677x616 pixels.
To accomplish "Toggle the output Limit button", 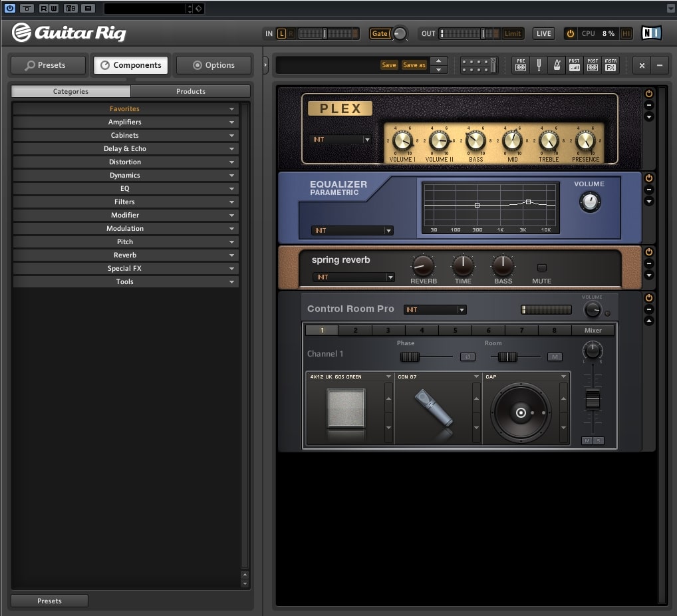I will (x=513, y=34).
